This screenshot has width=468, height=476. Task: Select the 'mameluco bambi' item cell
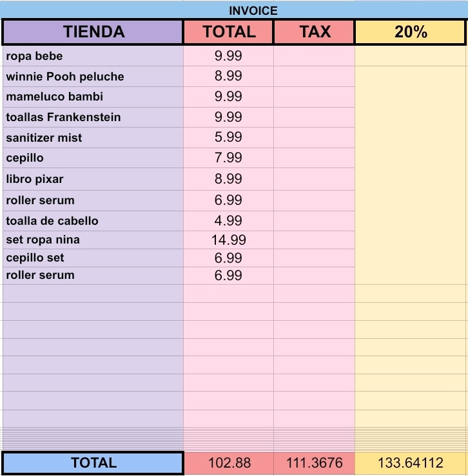tap(93, 97)
